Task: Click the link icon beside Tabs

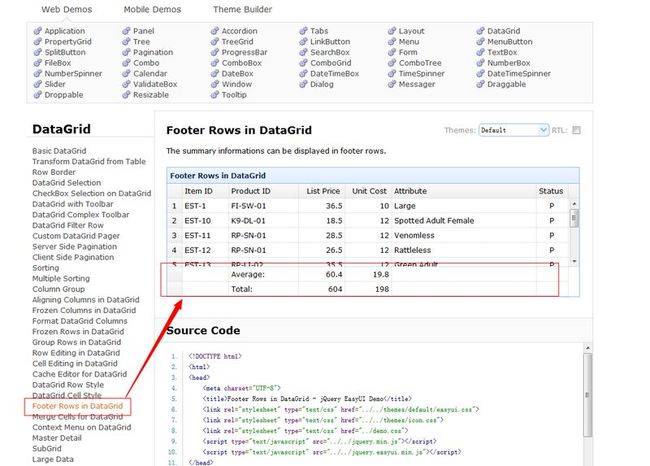Action: click(x=303, y=31)
